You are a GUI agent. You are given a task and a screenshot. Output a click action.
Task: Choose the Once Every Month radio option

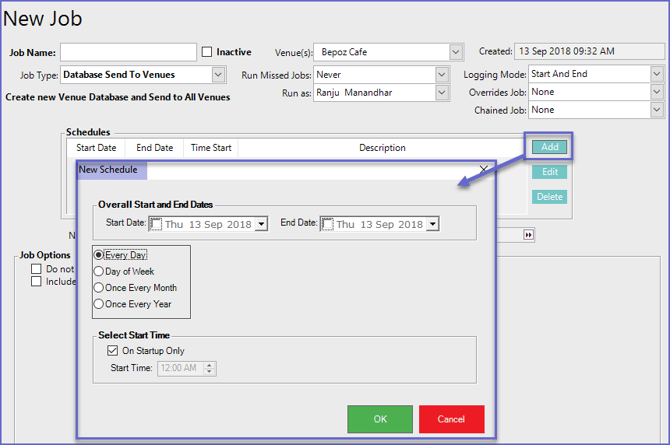(x=99, y=287)
